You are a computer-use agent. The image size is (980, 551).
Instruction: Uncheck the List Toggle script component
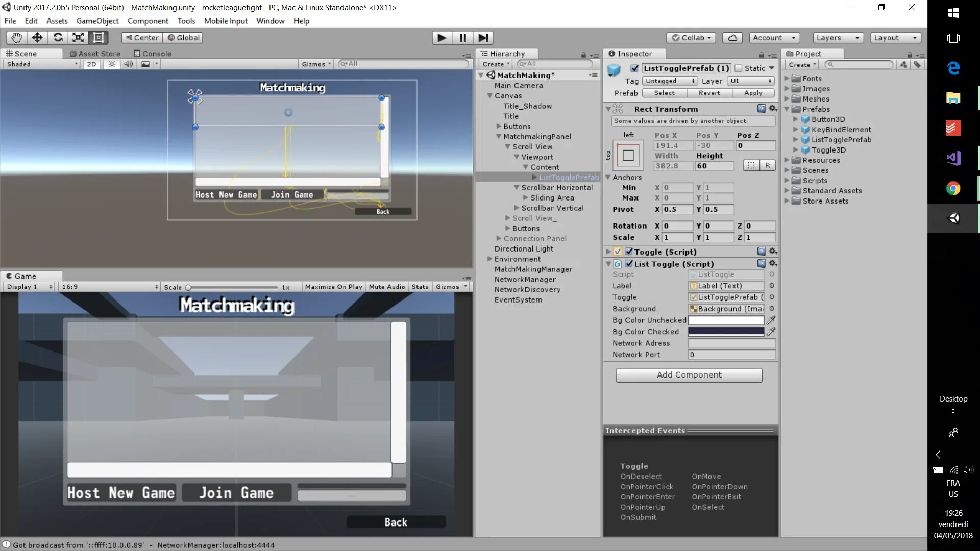pyautogui.click(x=629, y=264)
